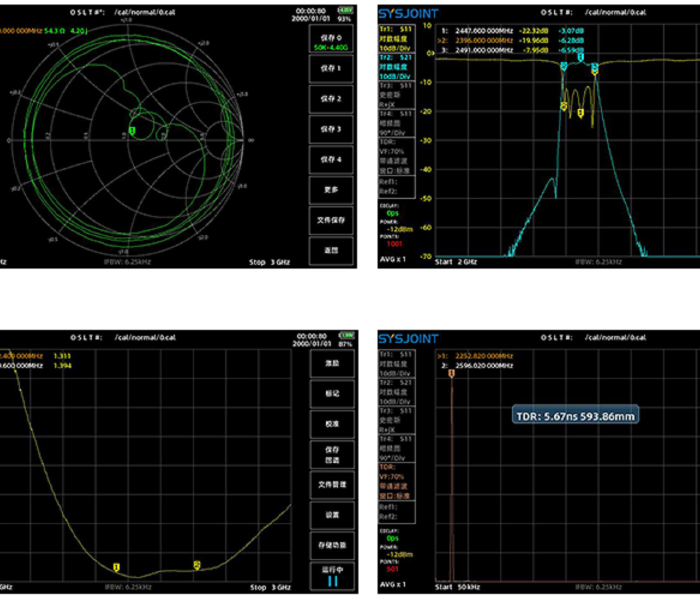Toggle the cyan Tr2 S21 trace box

pos(396,67)
